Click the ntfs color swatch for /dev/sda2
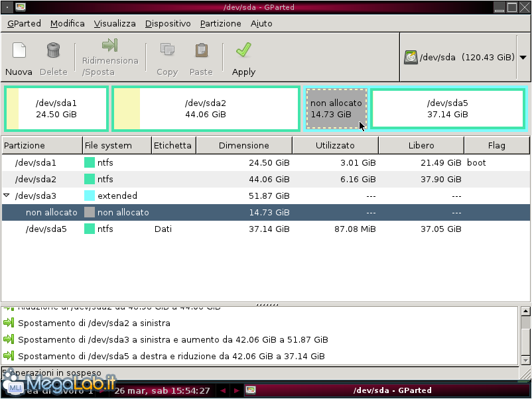The height and width of the screenshot is (399, 532). [x=90, y=180]
